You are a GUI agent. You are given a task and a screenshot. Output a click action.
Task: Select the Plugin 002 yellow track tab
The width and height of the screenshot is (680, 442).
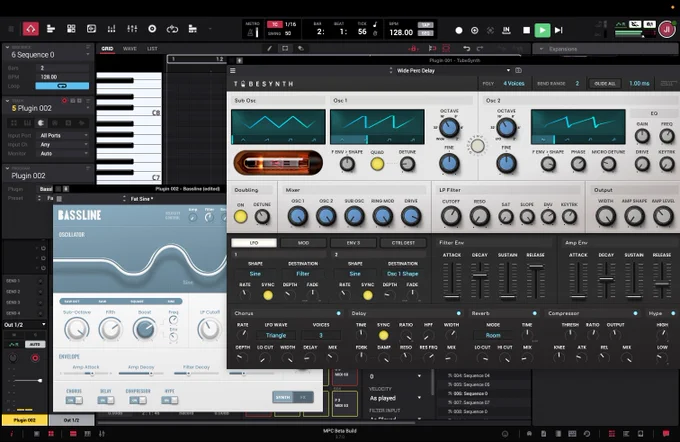coord(25,420)
